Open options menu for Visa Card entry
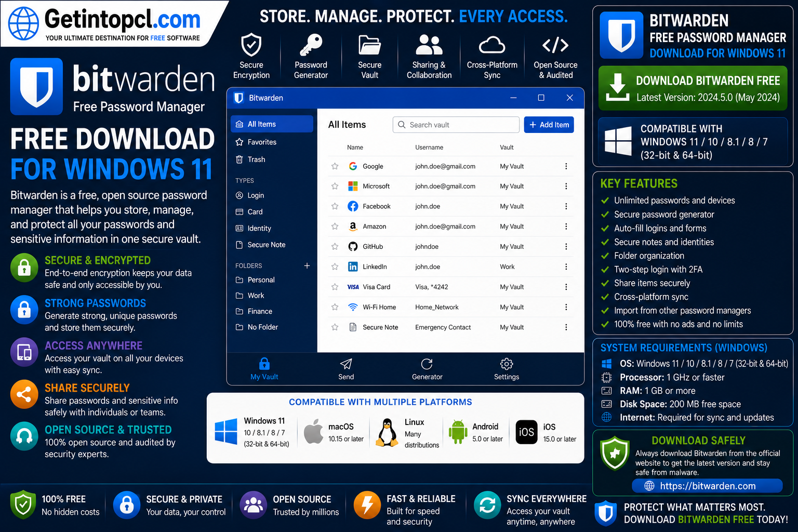The width and height of the screenshot is (798, 532). click(x=566, y=287)
